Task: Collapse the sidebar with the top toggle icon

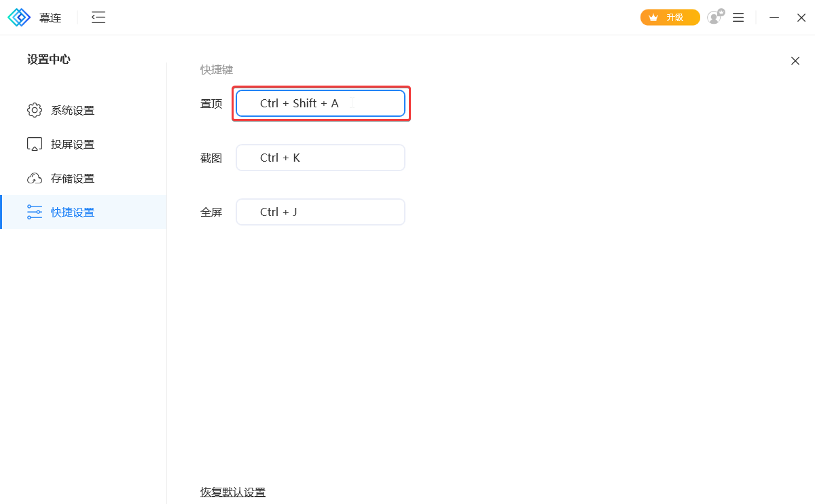Action: [98, 18]
